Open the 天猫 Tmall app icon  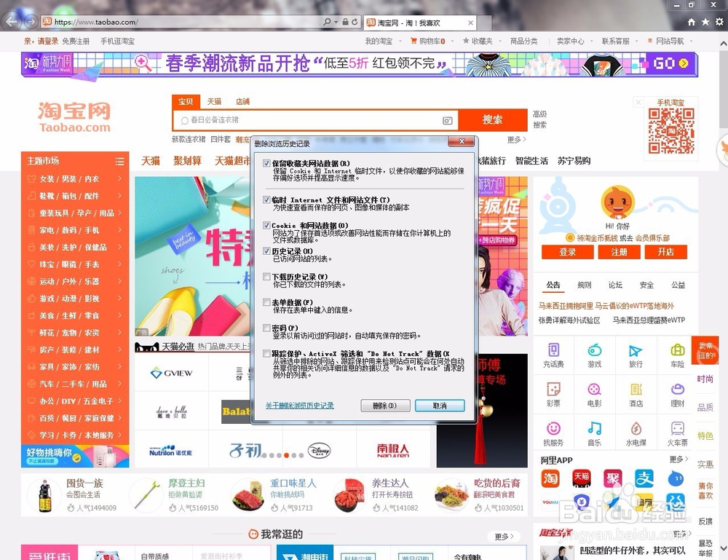(581, 478)
